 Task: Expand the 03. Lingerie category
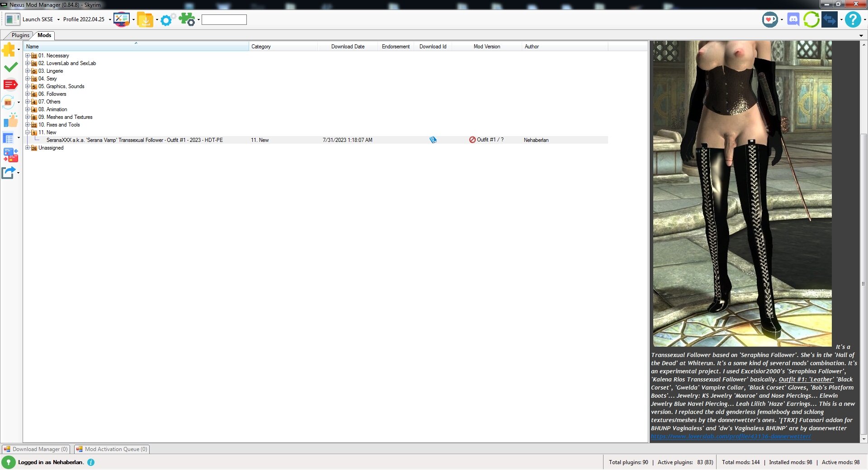point(28,71)
